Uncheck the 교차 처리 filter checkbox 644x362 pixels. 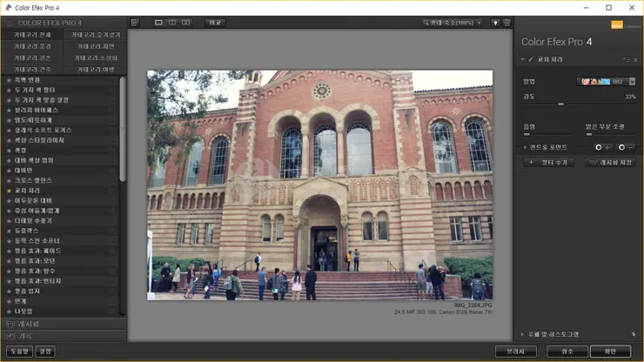pos(530,59)
